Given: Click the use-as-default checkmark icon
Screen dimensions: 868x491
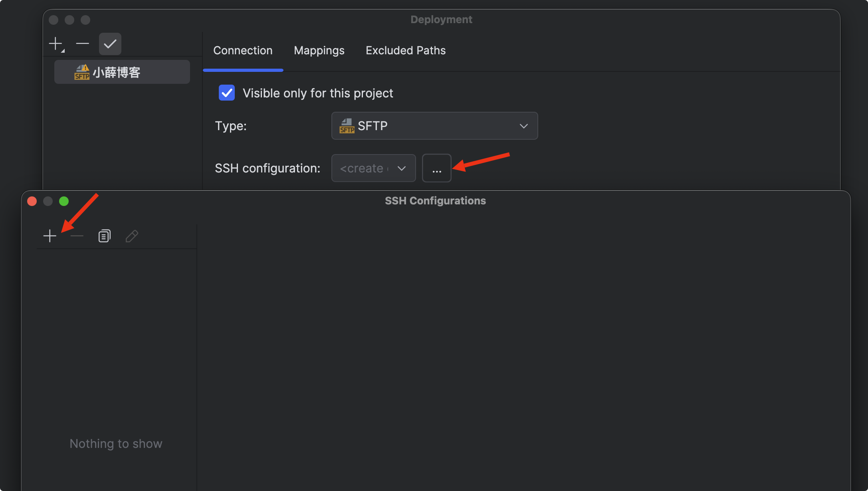Looking at the screenshot, I should click(110, 44).
